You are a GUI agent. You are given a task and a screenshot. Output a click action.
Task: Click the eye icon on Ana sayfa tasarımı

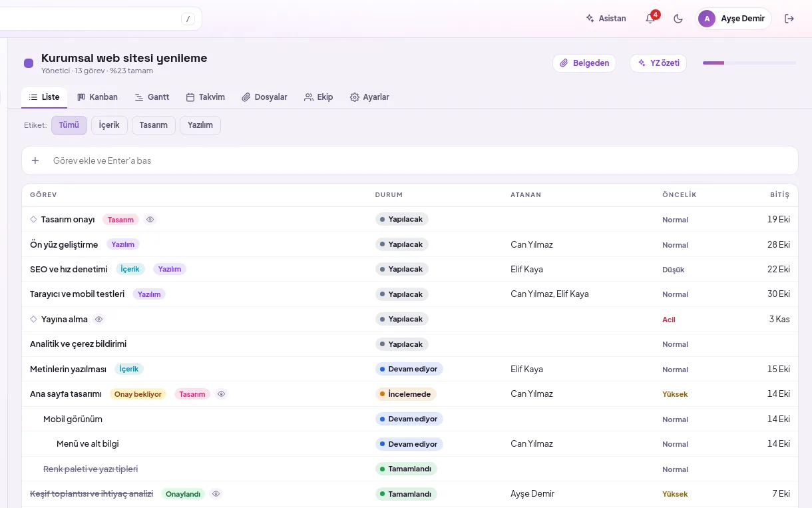click(x=222, y=394)
